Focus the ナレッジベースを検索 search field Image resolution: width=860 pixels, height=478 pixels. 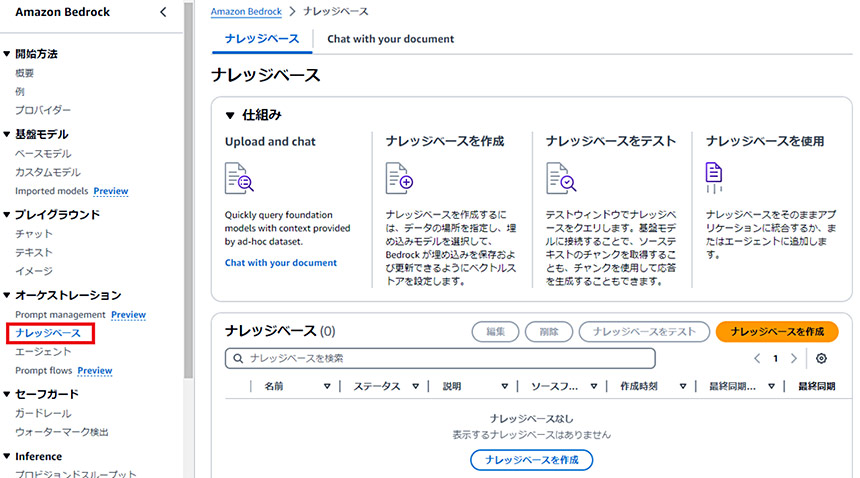click(x=440, y=358)
